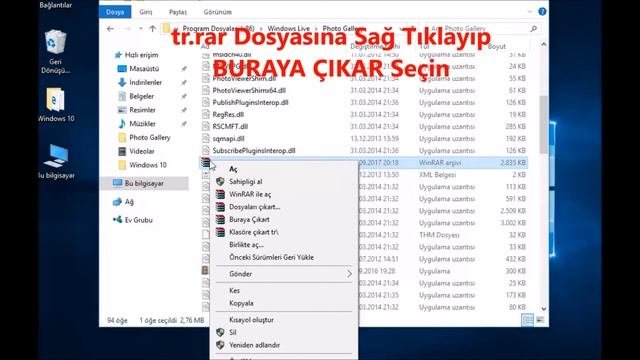This screenshot has width=640, height=360.
Task: Open the Paylaş ribbon tab
Action: pyautogui.click(x=178, y=12)
